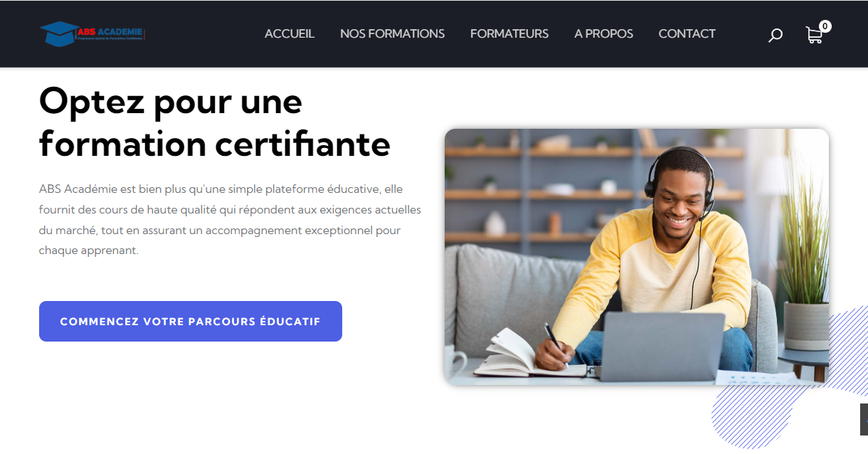Screen dimensions: 868x454
Task: Navigate to the Contact page
Action: 687,33
